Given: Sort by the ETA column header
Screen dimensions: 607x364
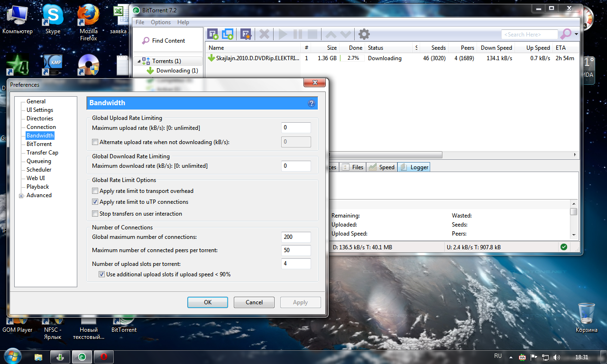Looking at the screenshot, I should [566, 48].
